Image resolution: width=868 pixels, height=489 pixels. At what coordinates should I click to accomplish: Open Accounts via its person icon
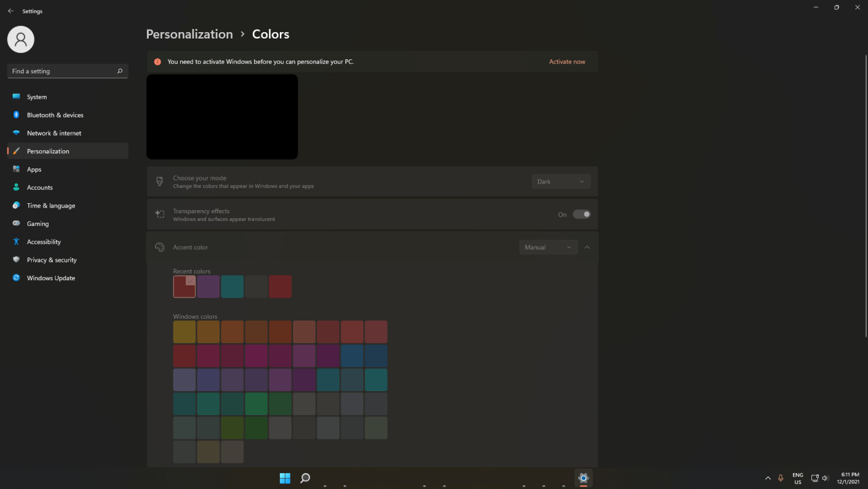(x=16, y=187)
